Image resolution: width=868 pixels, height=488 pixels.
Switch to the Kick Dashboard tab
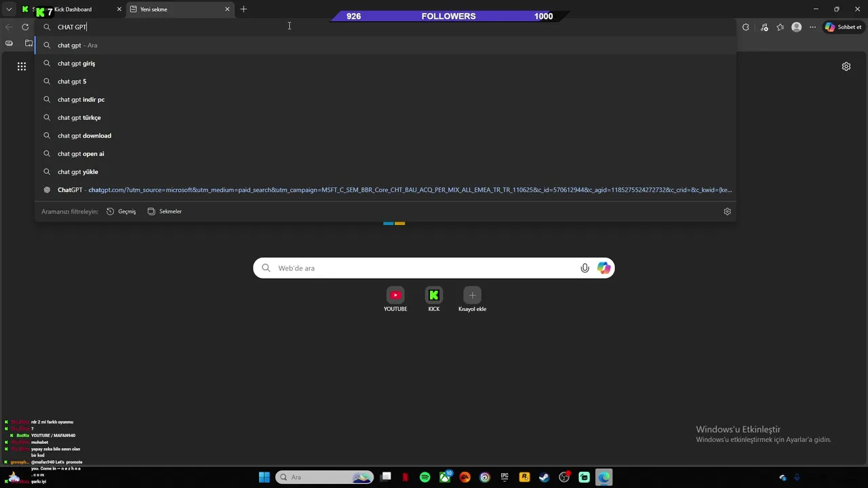pyautogui.click(x=71, y=9)
